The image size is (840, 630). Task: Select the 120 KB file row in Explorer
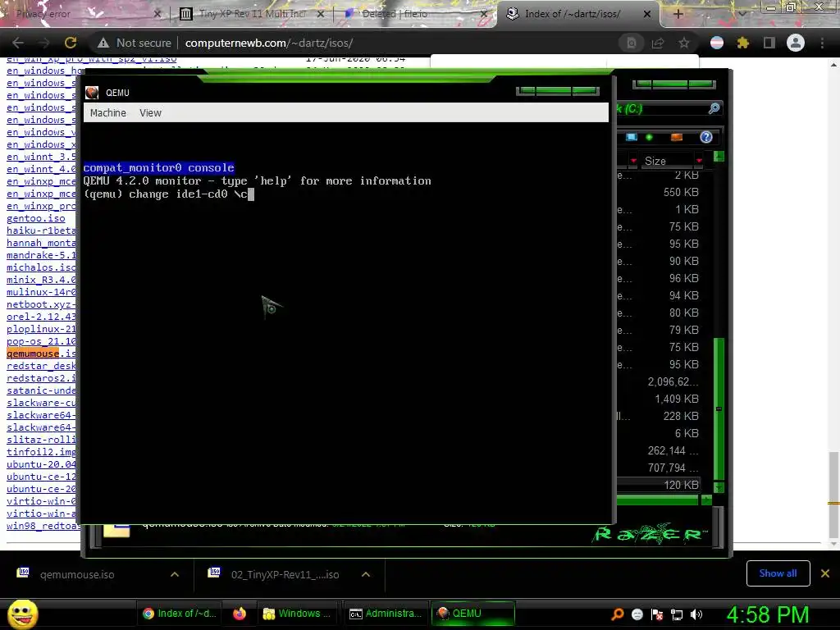(660, 485)
